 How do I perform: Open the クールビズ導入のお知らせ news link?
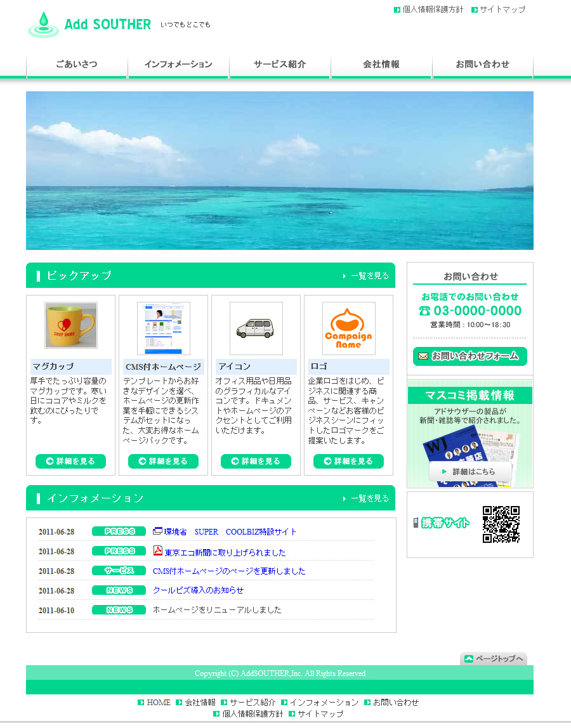[198, 590]
